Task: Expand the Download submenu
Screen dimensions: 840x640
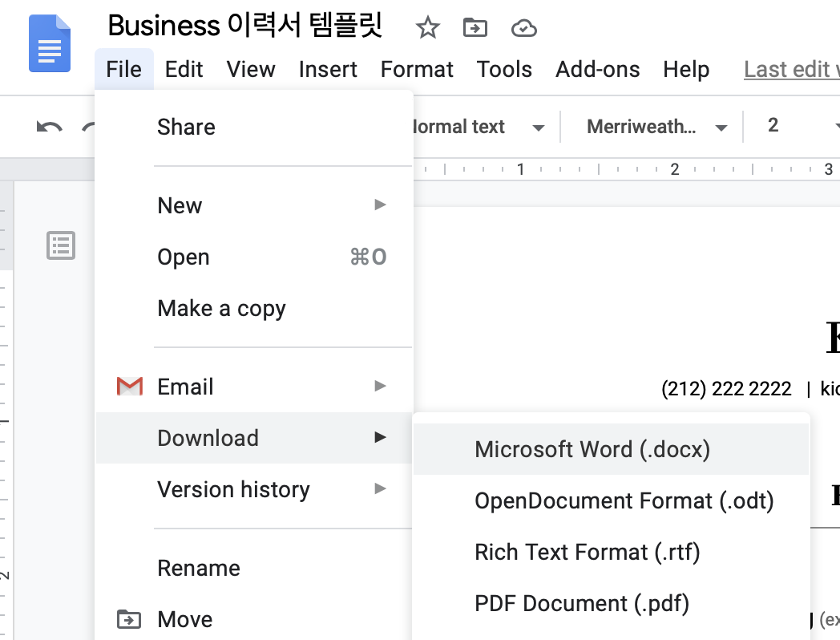Action: (254, 438)
